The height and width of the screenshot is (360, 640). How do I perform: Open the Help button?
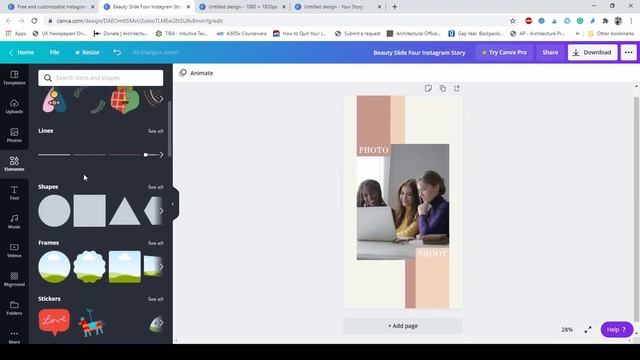[x=616, y=329]
